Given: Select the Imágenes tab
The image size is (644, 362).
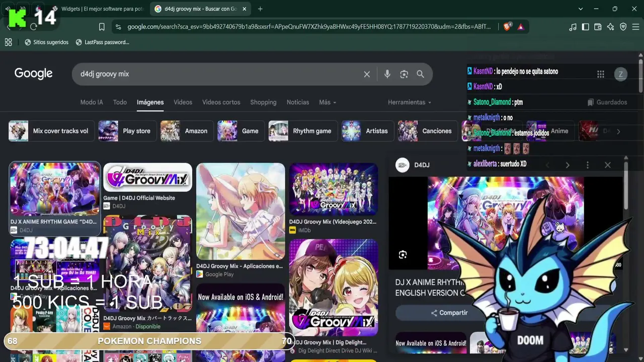Looking at the screenshot, I should [x=150, y=102].
